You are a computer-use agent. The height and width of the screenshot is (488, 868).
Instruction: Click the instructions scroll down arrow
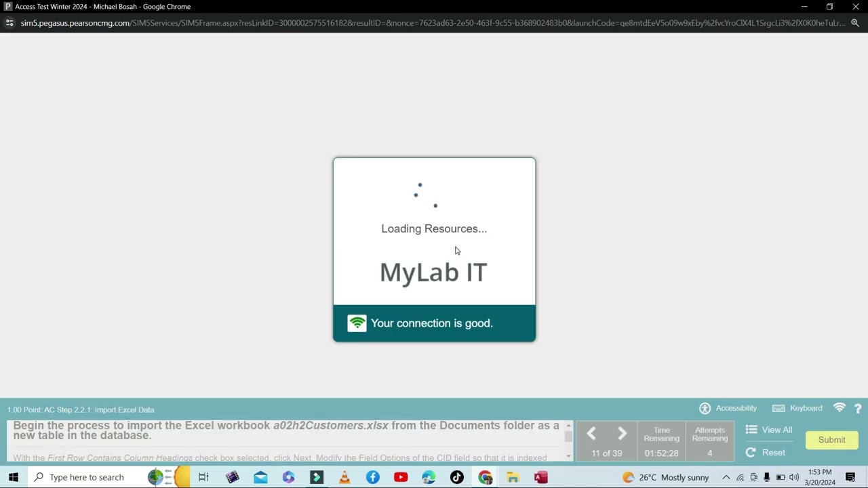[x=568, y=456]
